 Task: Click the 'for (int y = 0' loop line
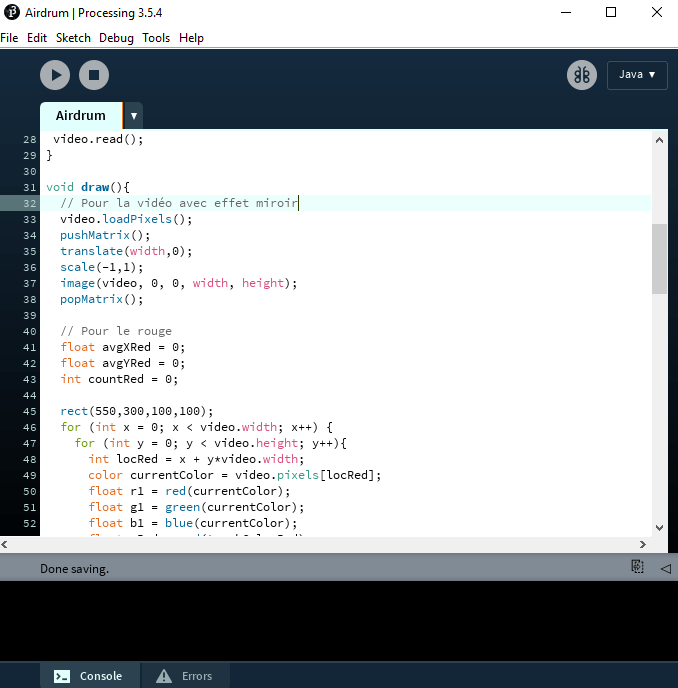point(210,444)
